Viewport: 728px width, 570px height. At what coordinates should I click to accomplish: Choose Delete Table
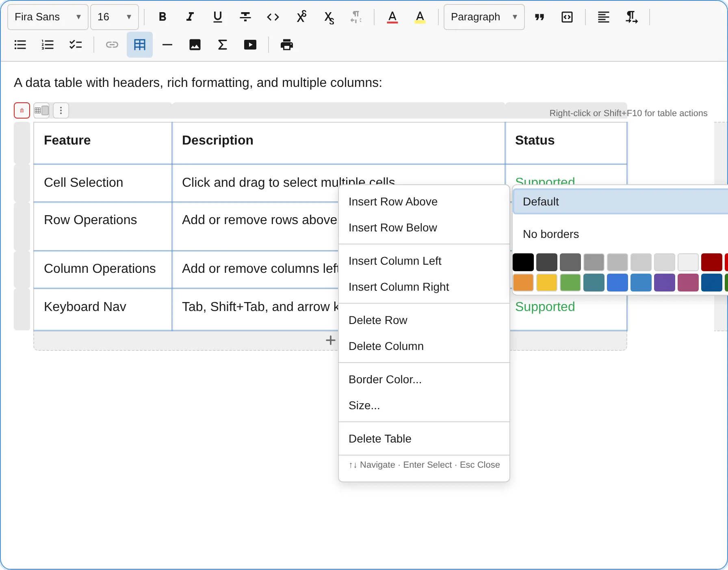click(424, 439)
